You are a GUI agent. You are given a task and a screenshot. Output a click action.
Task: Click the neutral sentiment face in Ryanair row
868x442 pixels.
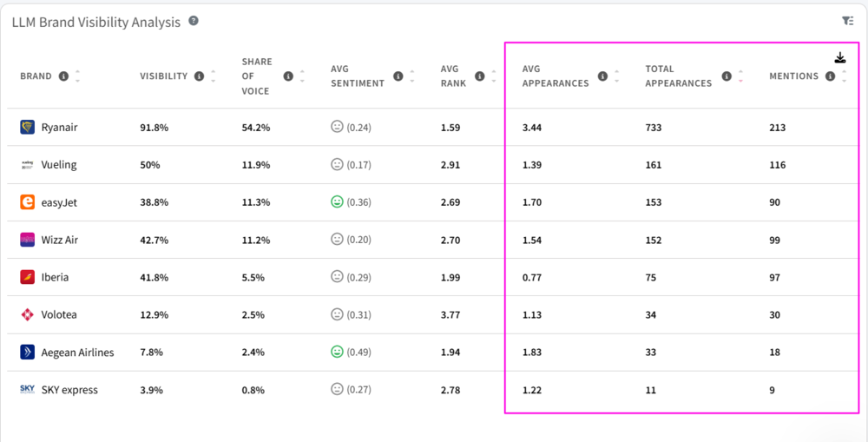pos(337,127)
